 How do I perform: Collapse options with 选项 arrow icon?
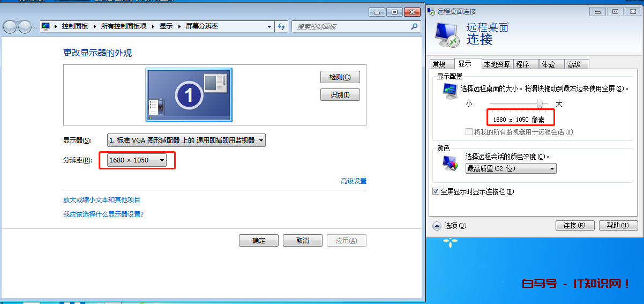coord(436,226)
